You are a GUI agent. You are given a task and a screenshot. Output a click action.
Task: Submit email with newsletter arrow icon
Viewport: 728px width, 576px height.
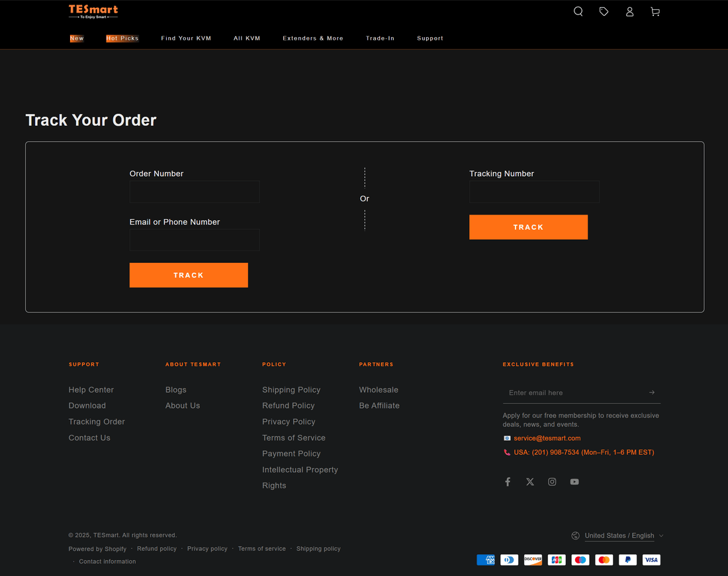pos(652,393)
